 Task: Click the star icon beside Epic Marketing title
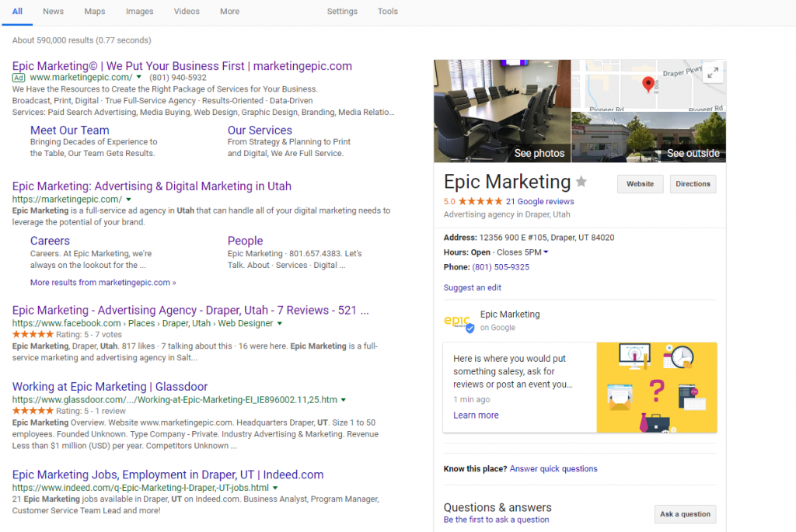click(581, 181)
